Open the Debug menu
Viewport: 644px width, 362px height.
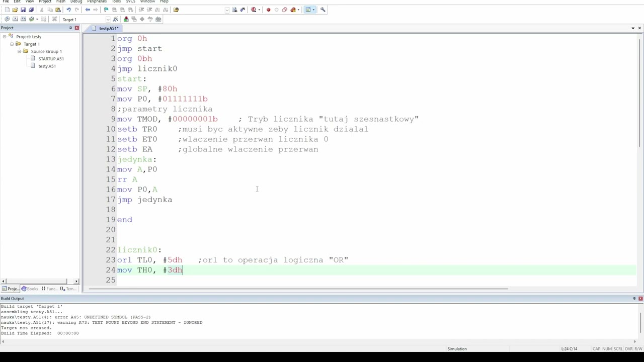pyautogui.click(x=76, y=2)
